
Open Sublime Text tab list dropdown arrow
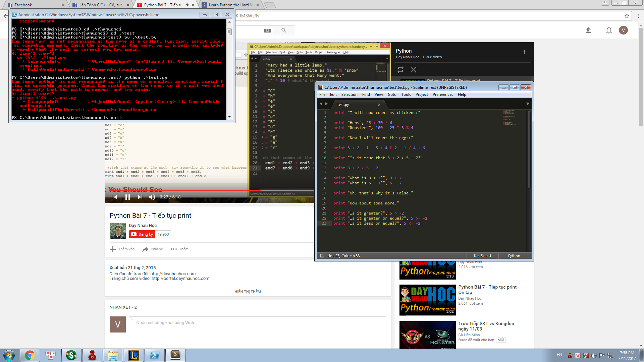tap(528, 104)
